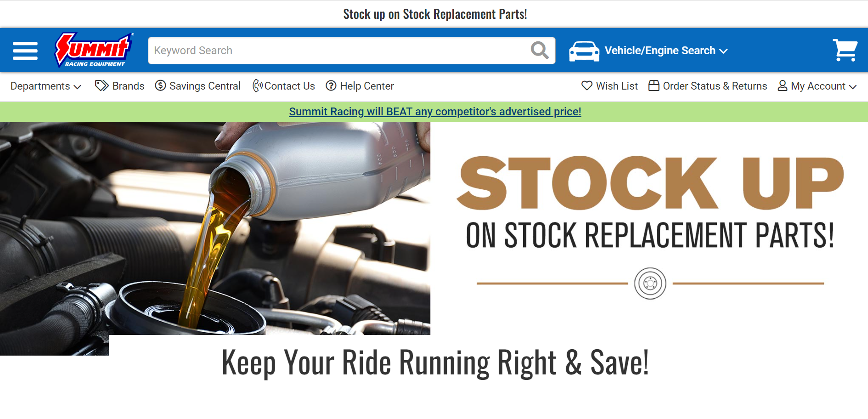Click the Help Center question mark icon
Image resolution: width=868 pixels, height=419 pixels.
pyautogui.click(x=331, y=86)
